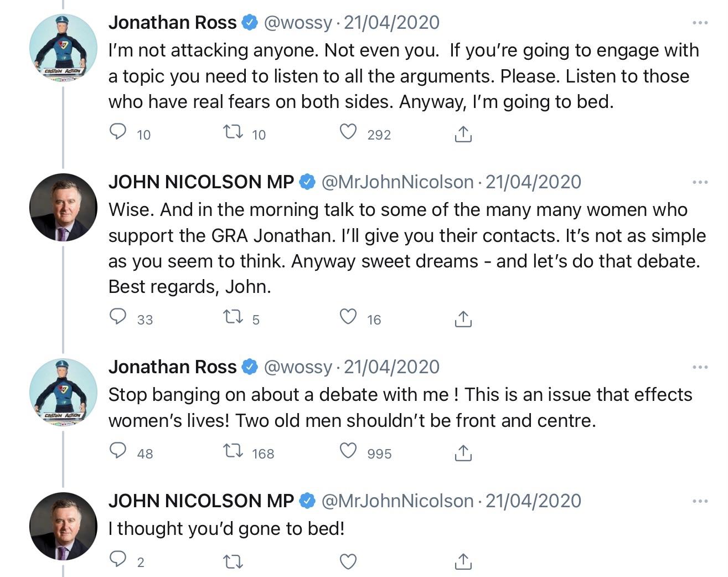Like the 'I thought you'd gone to bed' tweet
The image size is (728, 577).
[348, 561]
